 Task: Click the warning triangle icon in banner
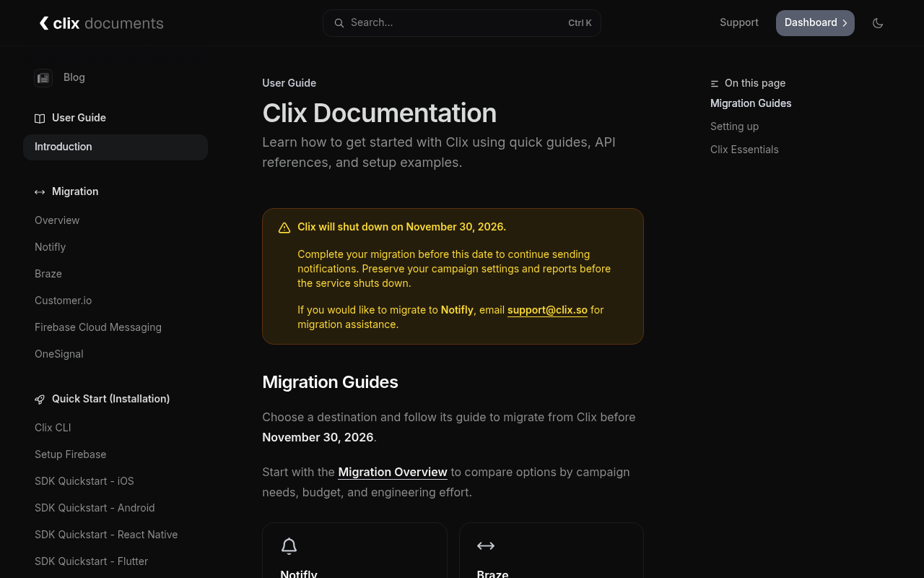coord(284,228)
